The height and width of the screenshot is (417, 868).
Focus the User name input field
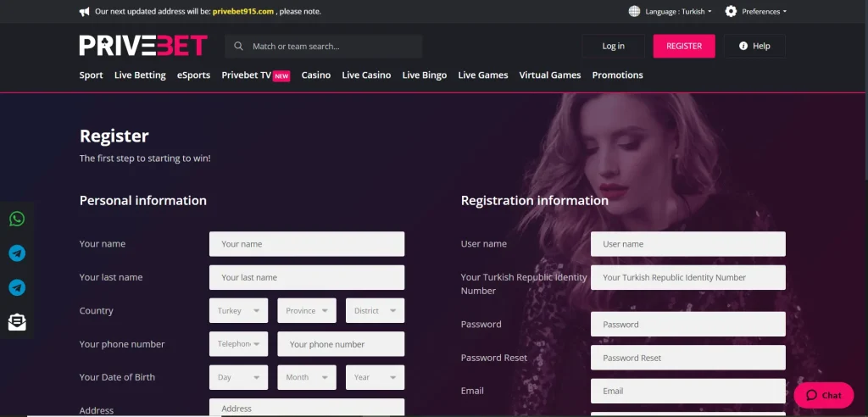point(688,243)
